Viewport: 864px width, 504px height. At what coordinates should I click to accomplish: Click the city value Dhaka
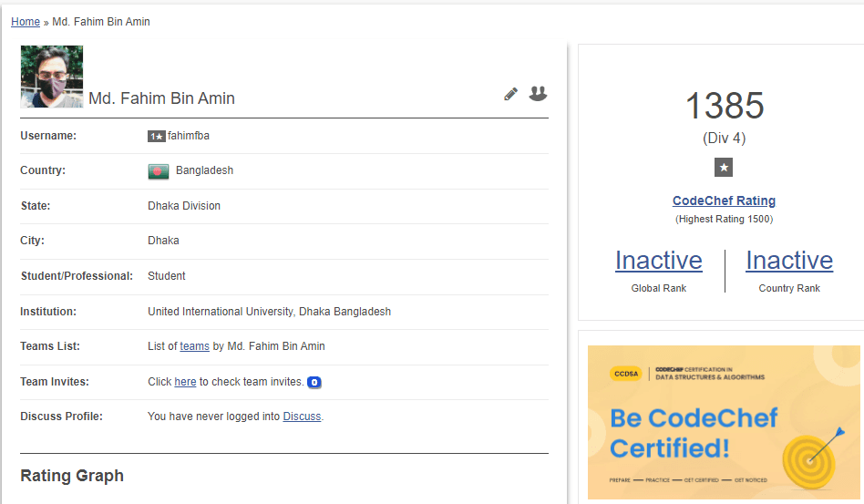[x=163, y=241]
